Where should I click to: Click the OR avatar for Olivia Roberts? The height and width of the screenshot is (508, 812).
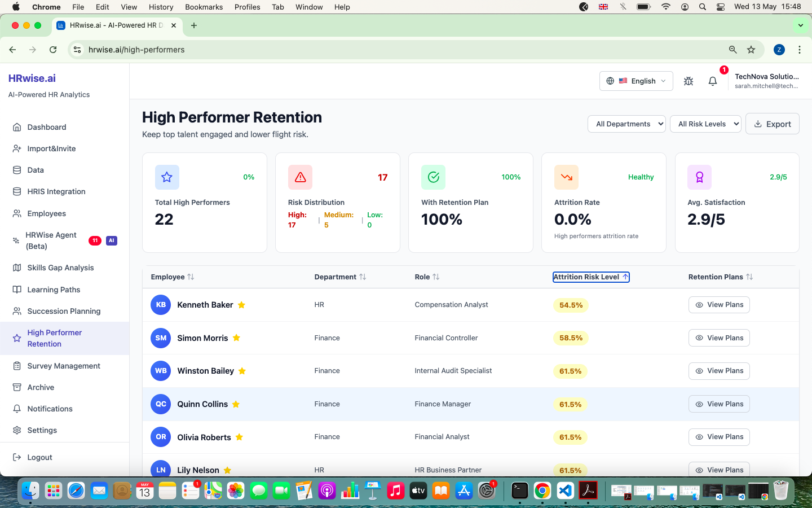pyautogui.click(x=161, y=437)
